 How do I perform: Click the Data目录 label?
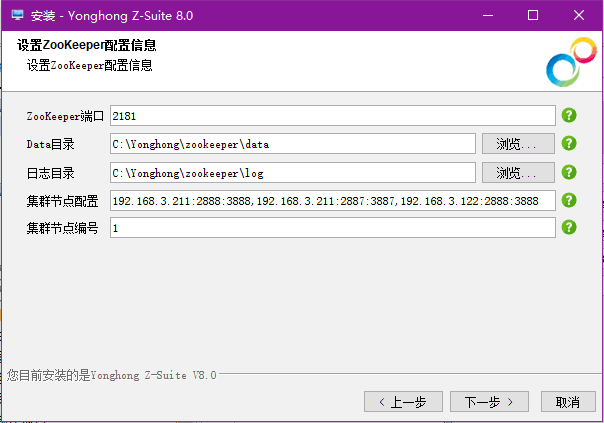[x=50, y=144]
